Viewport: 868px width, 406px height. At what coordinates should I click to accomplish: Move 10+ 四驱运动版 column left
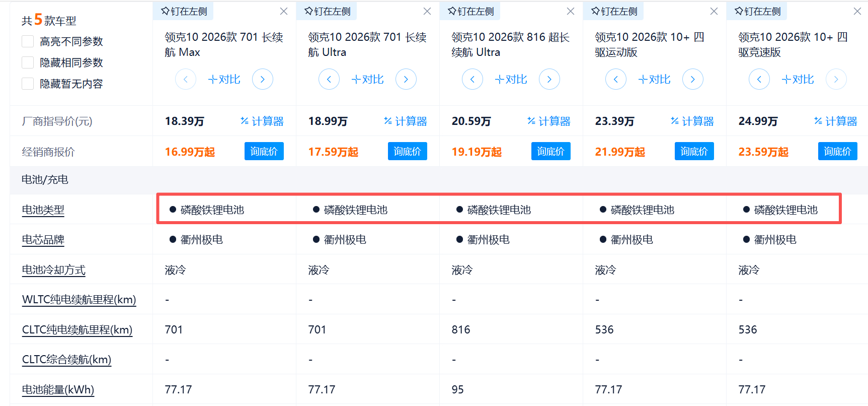[x=616, y=79]
